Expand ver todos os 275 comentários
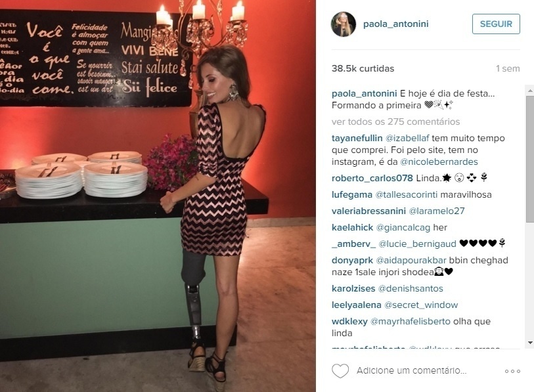The width and height of the screenshot is (534, 392). point(395,121)
